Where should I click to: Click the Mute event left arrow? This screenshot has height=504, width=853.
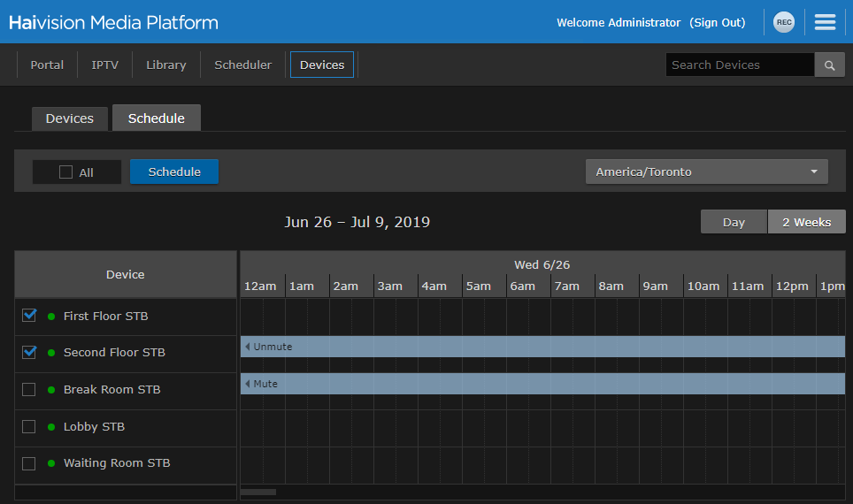pyautogui.click(x=248, y=384)
